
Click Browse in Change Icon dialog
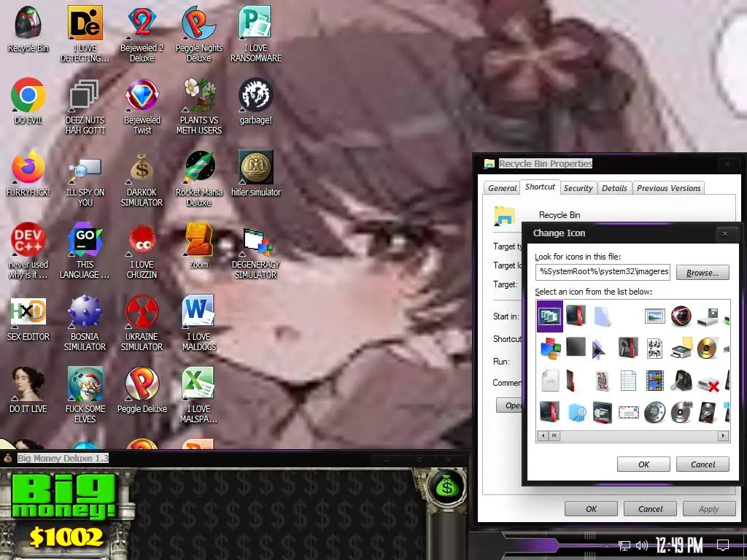click(703, 273)
